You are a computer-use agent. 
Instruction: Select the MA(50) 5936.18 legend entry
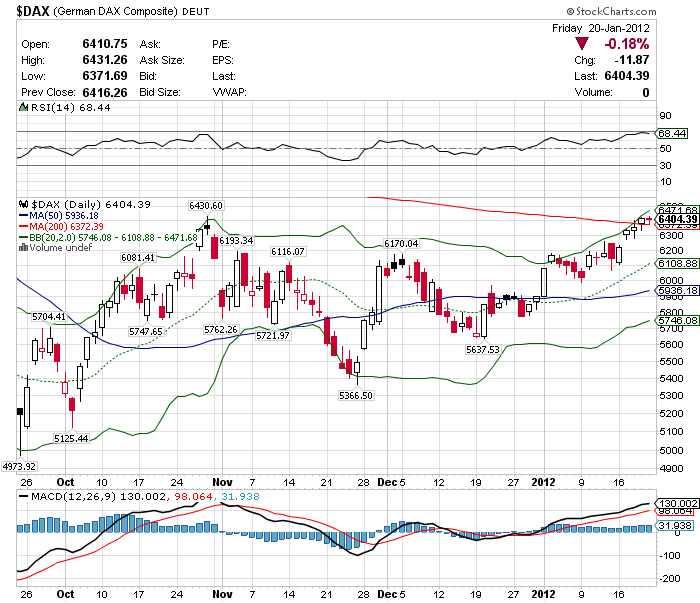tap(58, 216)
